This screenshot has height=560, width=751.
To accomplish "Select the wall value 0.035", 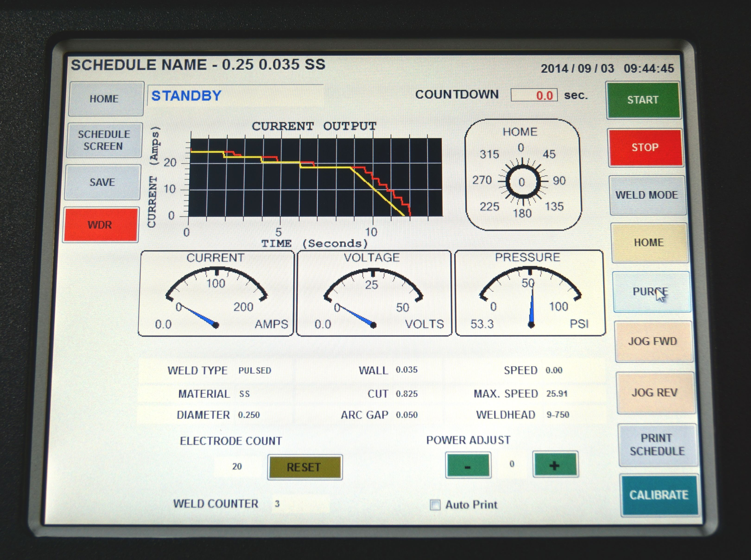I will pyautogui.click(x=406, y=369).
